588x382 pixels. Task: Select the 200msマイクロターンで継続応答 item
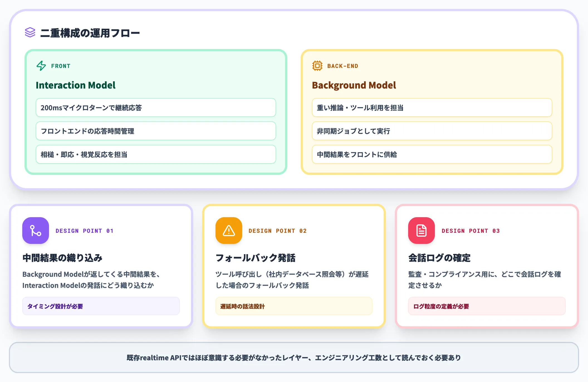click(156, 107)
